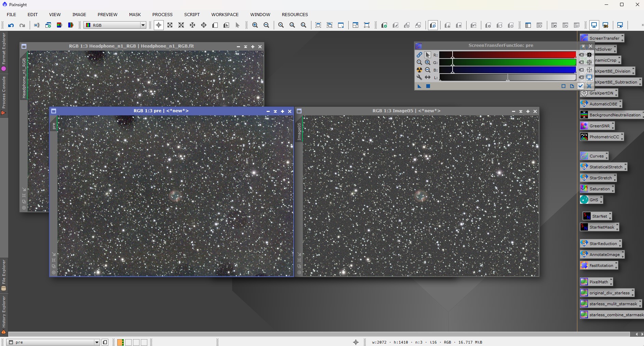This screenshot has width=644, height=346.
Task: Open the IMAGE menu
Action: (x=79, y=14)
